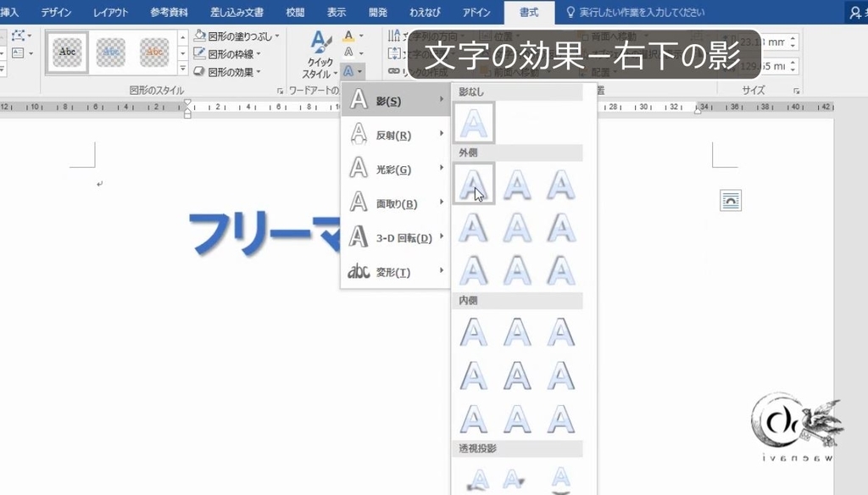Open the 図形の枠線 dropdown

point(227,54)
